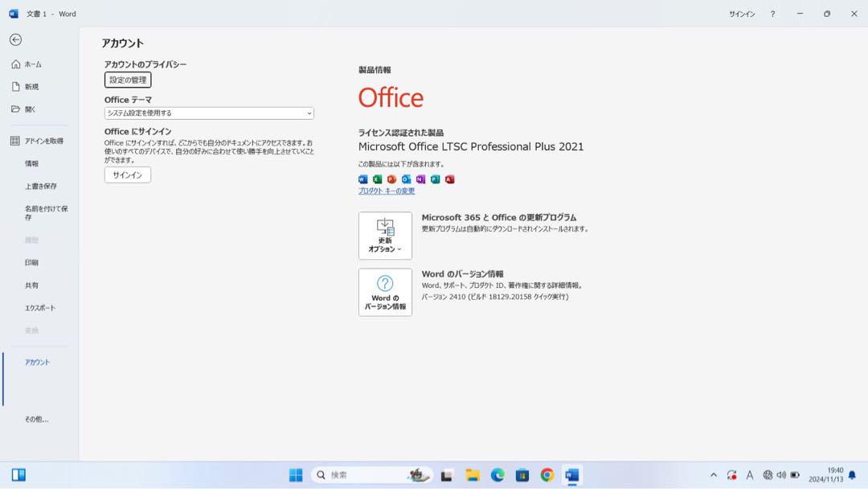Open the Task View icon on taskbar
The width and height of the screenshot is (868, 489).
pyautogui.click(x=447, y=475)
